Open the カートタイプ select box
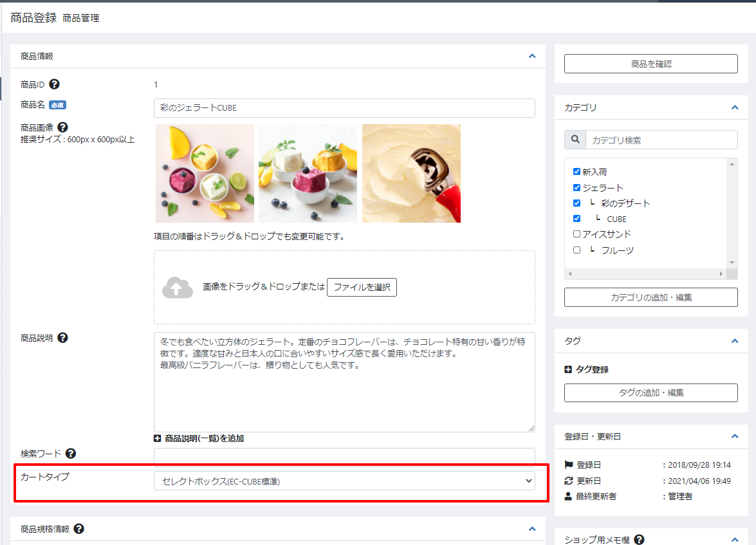This screenshot has width=756, height=545. click(x=344, y=481)
